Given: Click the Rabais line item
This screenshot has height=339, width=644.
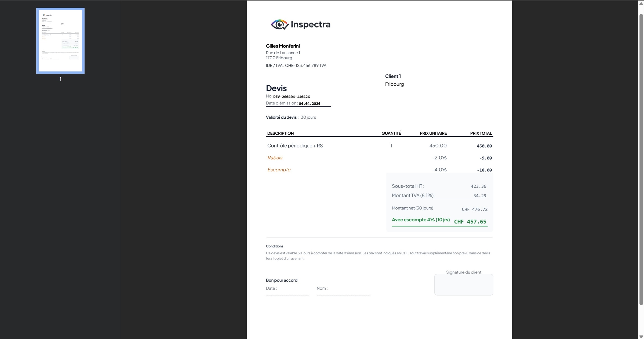Looking at the screenshot, I should point(275,158).
